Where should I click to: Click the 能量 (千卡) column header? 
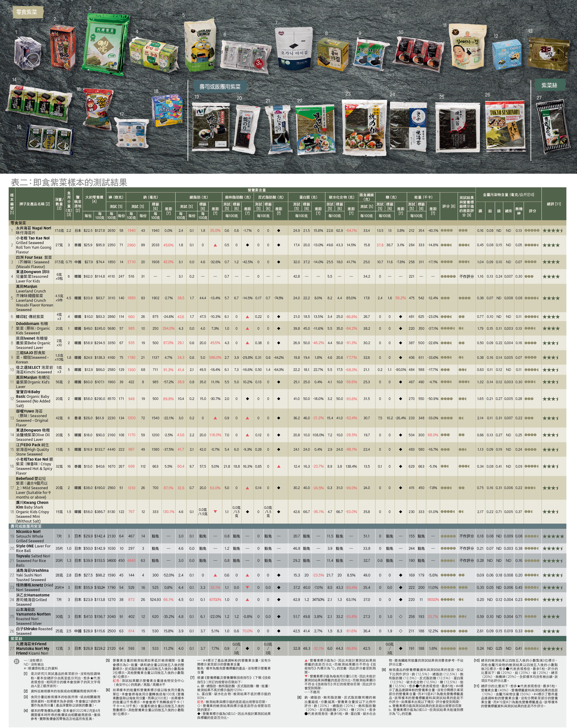[x=423, y=197]
